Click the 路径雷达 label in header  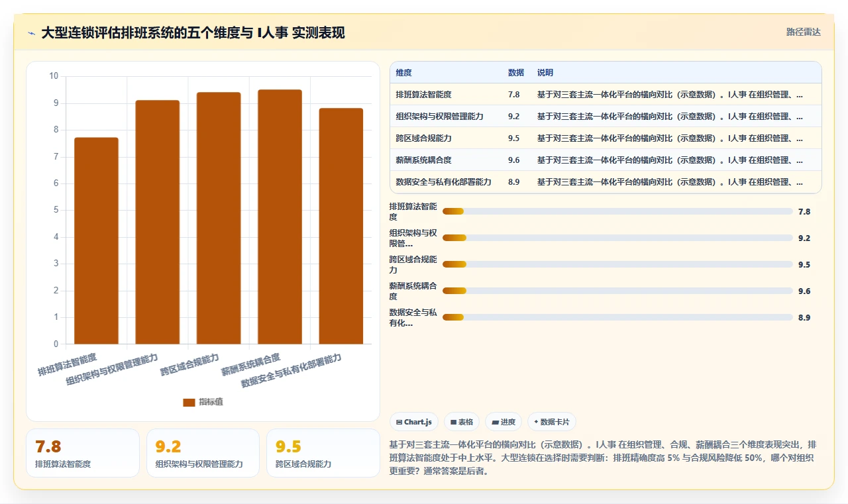tap(803, 32)
